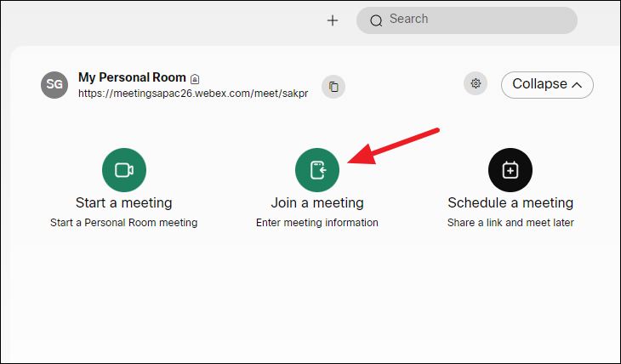Click the green Start a meeting icon

point(124,170)
